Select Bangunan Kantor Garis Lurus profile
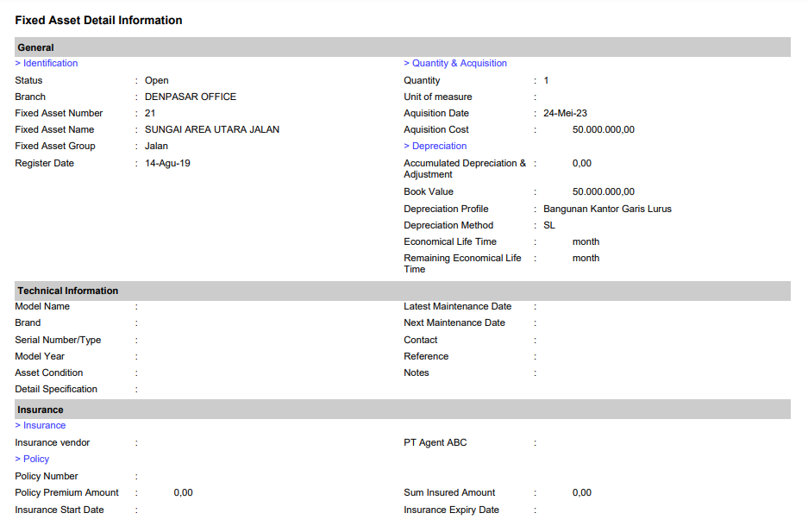This screenshot has width=808, height=532. (x=607, y=209)
